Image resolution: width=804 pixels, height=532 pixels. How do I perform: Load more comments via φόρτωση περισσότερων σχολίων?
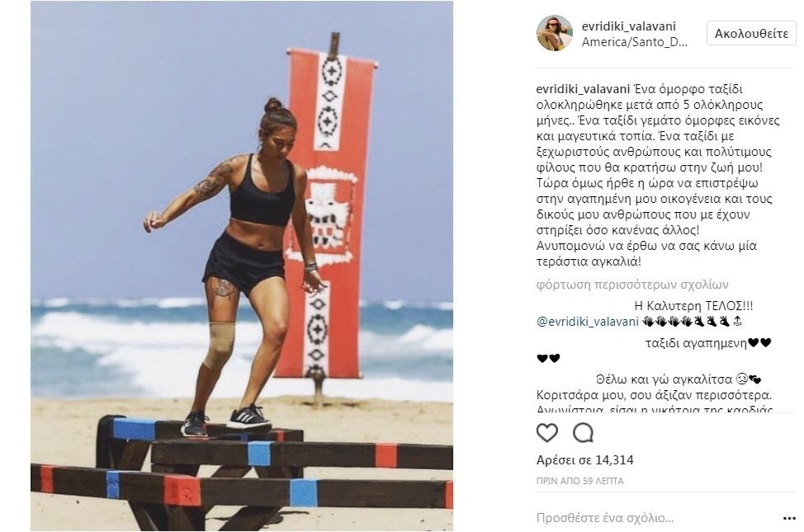click(x=632, y=285)
